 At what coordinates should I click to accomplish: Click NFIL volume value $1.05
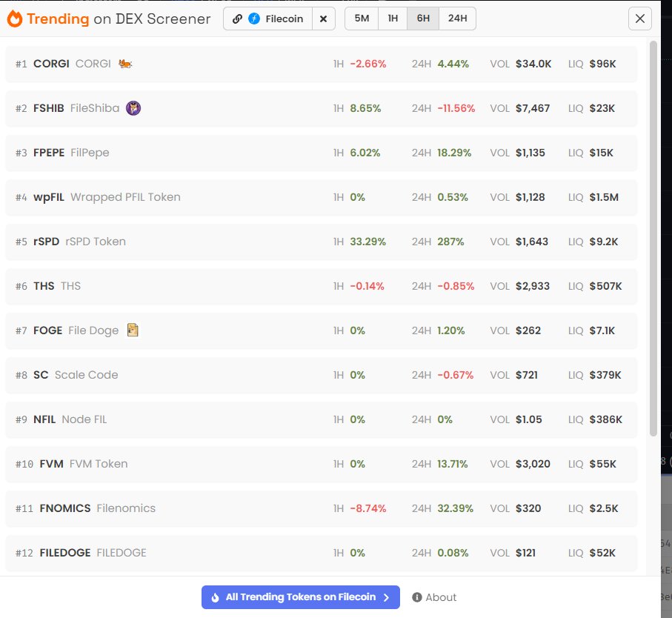pos(528,419)
